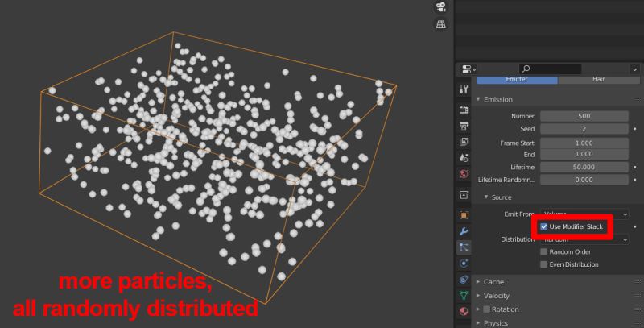Open the Tool properties tab
The width and height of the screenshot is (644, 328).
(464, 89)
